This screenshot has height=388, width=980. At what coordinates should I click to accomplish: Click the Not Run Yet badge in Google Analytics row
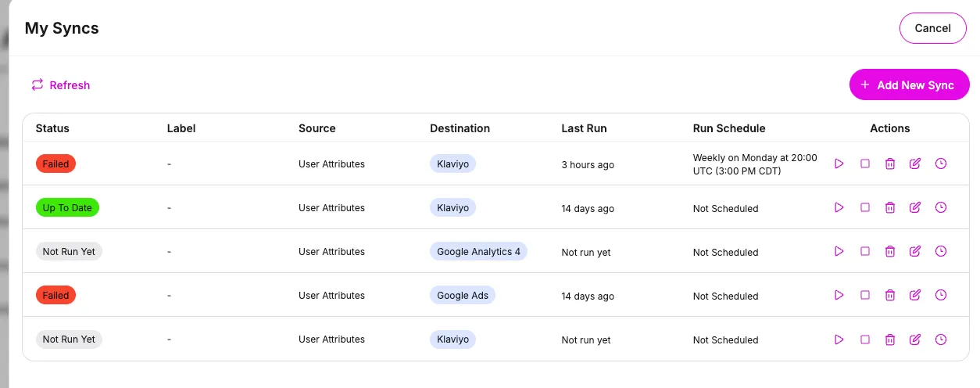70,251
